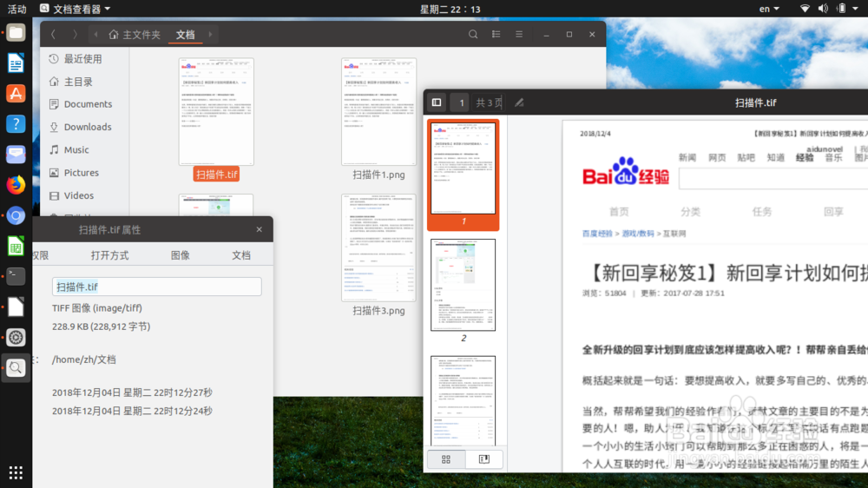Screen dimensions: 868x488
Task: Open the en input source dropdown
Action: point(769,9)
